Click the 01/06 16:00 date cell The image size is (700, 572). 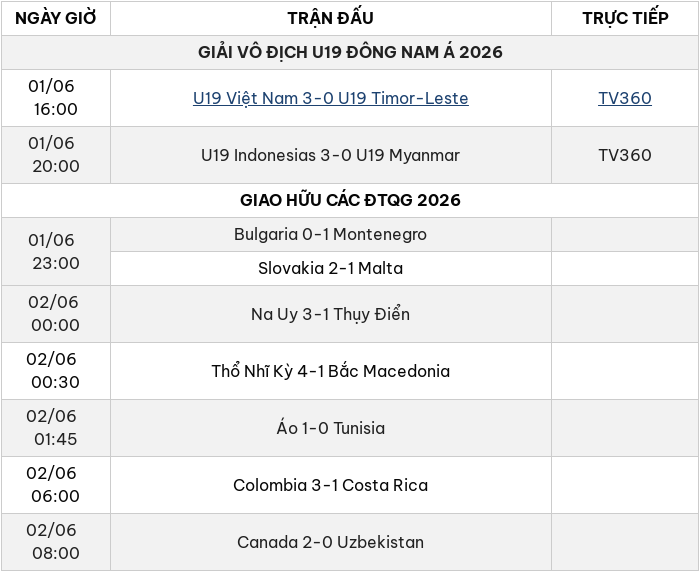[56, 98]
